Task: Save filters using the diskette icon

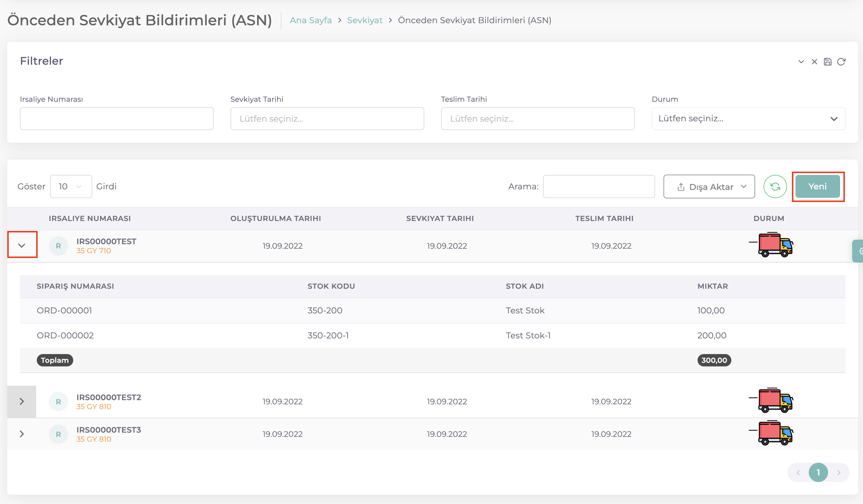Action: click(x=827, y=62)
